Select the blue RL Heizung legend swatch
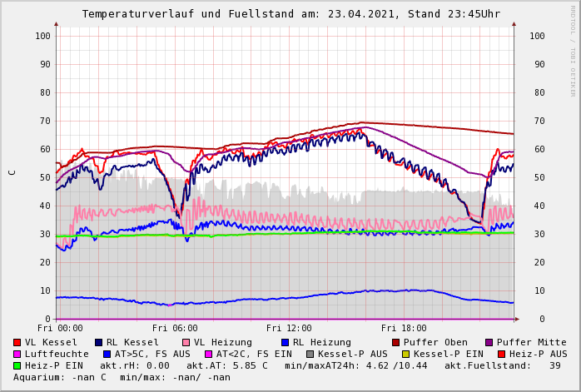The width and height of the screenshot is (581, 392). 286,343
